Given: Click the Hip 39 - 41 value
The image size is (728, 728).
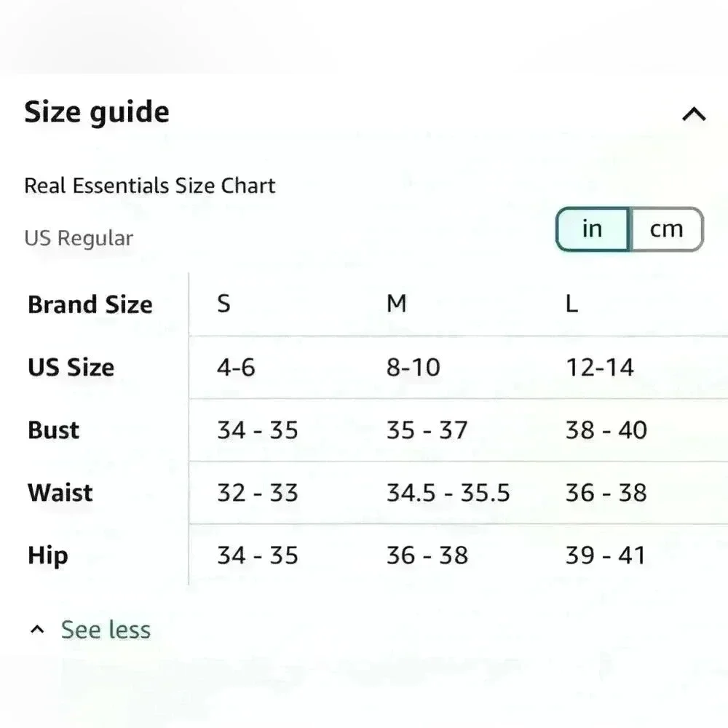Looking at the screenshot, I should tap(606, 555).
